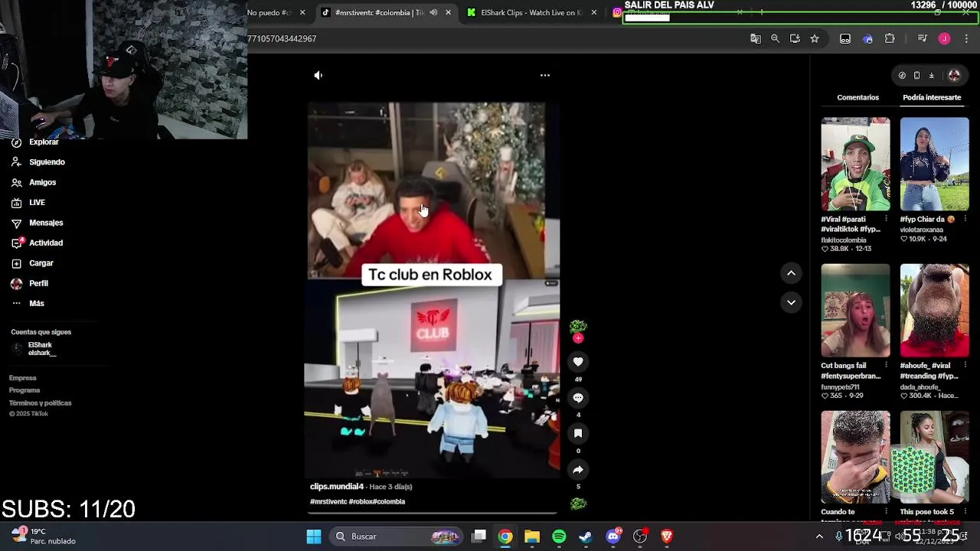Open the browser Extensions puzzle icon

click(890, 38)
